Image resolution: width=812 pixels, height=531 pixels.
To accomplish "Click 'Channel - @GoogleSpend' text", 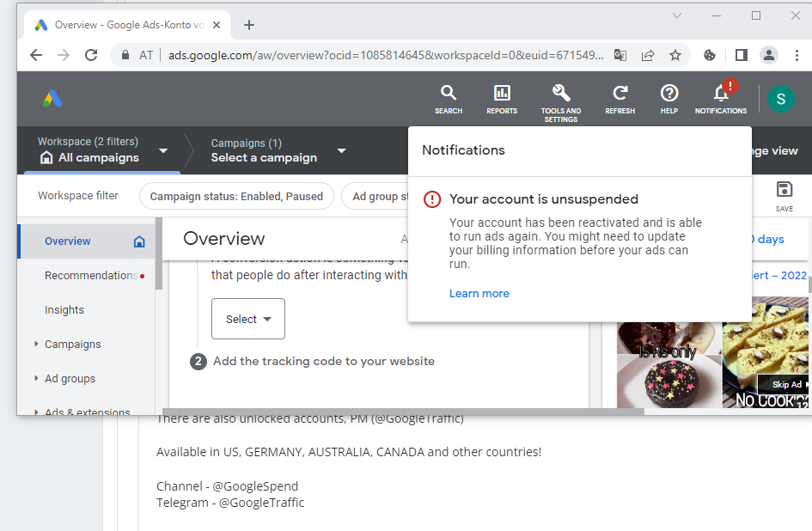I will pyautogui.click(x=228, y=486).
